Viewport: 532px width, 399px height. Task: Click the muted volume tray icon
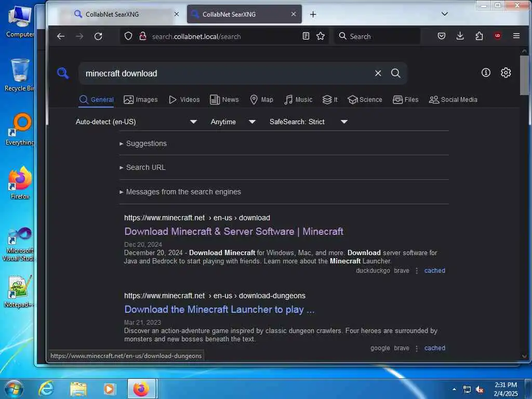[480, 390]
